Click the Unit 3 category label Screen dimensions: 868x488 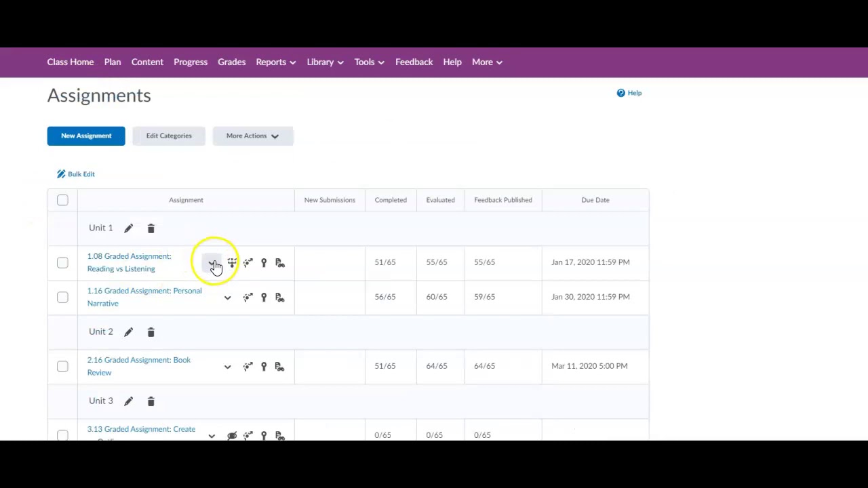(100, 401)
